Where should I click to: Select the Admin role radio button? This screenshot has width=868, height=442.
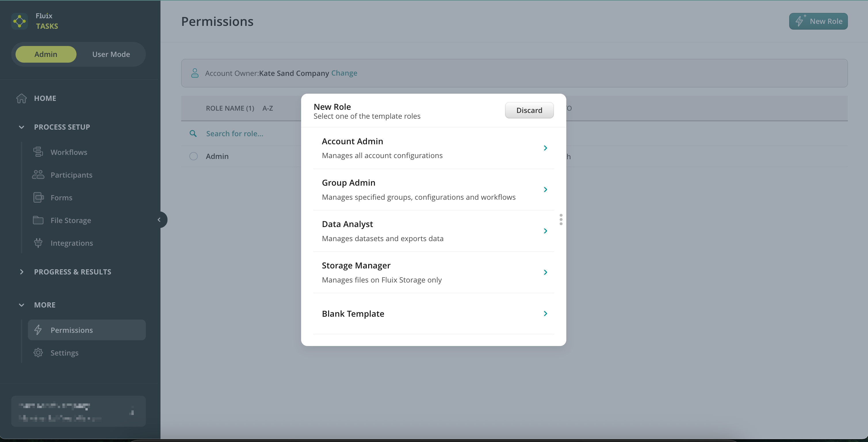tap(193, 156)
